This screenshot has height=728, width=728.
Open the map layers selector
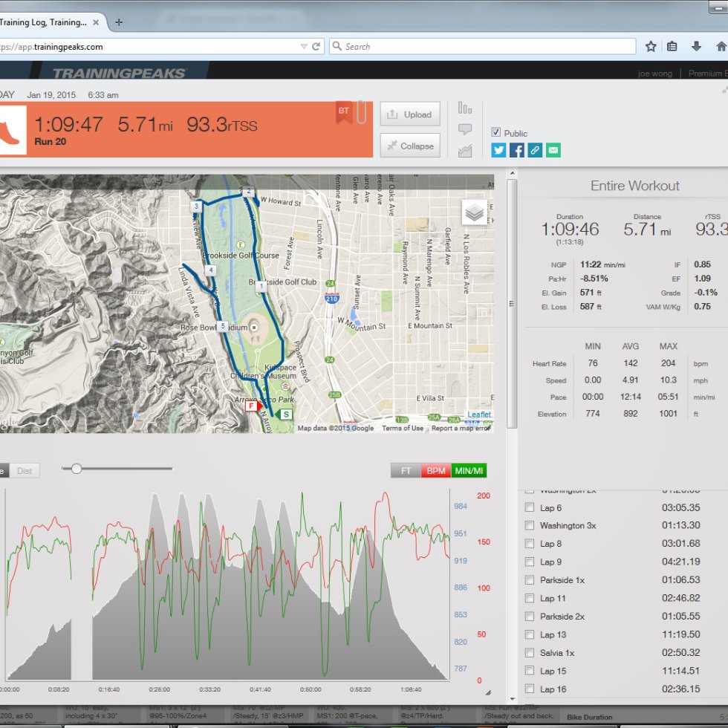pos(475,213)
